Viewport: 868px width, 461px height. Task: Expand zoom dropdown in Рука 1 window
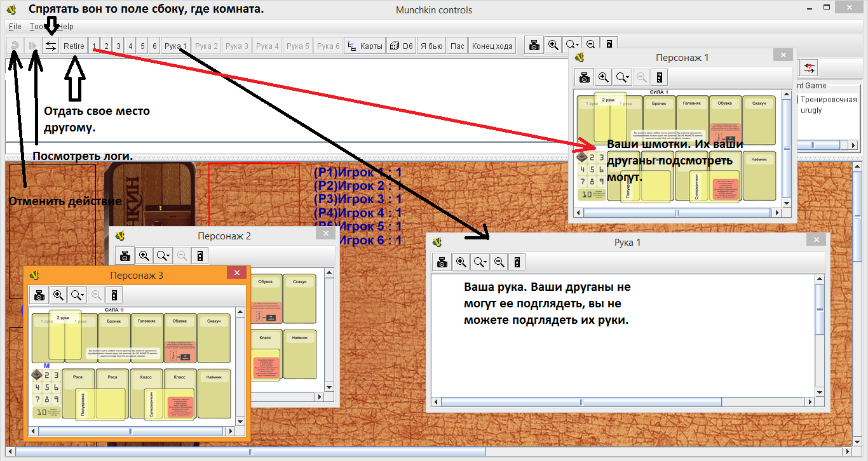[480, 262]
